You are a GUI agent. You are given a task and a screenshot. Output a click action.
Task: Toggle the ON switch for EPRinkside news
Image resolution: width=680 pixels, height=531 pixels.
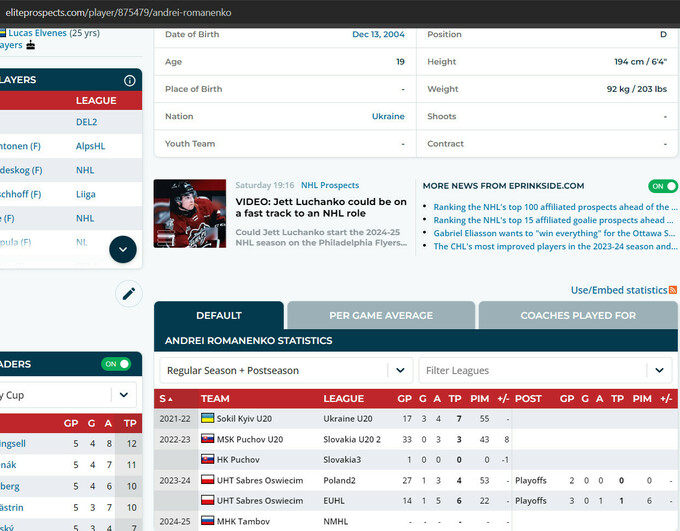(662, 186)
